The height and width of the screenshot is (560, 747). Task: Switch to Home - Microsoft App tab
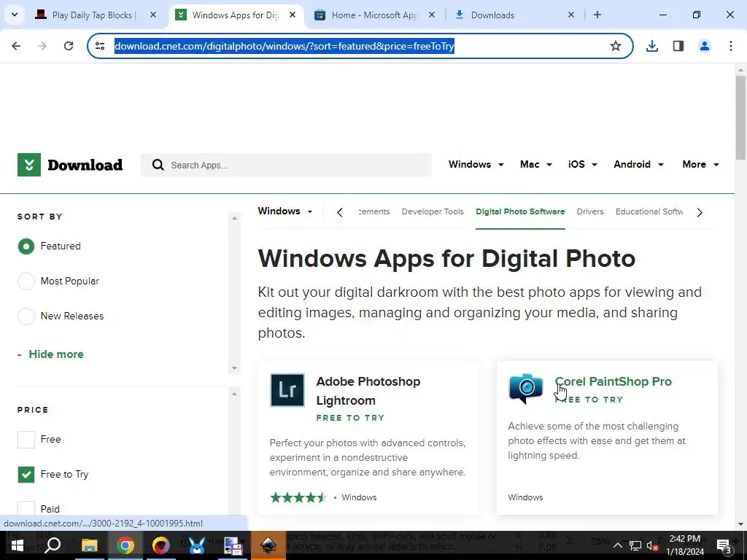(x=374, y=15)
